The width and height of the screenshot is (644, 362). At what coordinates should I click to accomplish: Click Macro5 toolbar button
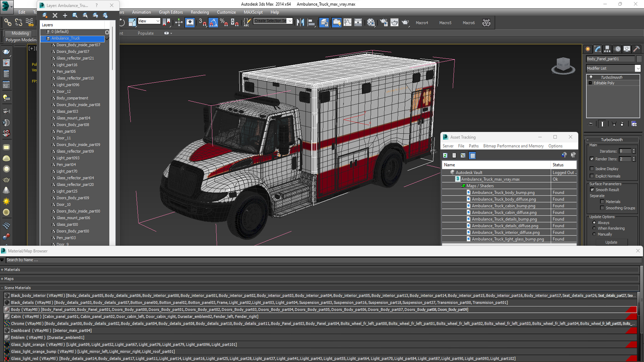tap(445, 23)
